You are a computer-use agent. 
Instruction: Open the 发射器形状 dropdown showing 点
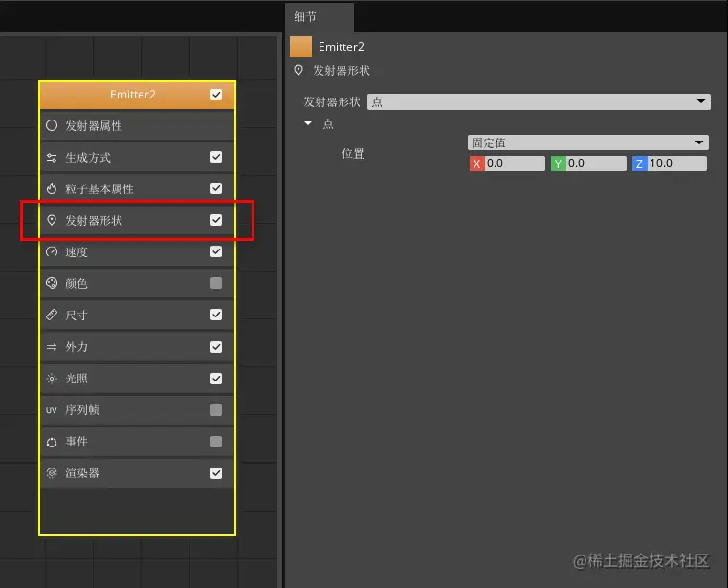pos(539,101)
